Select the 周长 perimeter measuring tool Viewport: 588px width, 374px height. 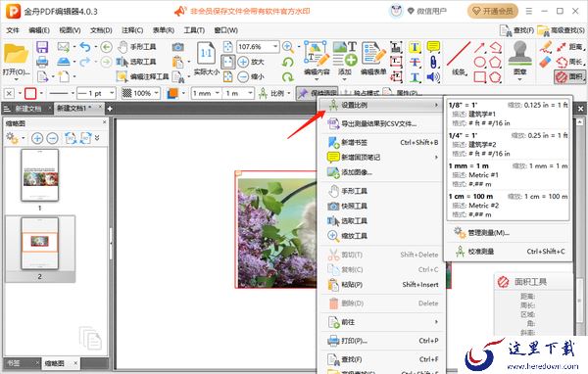569,62
